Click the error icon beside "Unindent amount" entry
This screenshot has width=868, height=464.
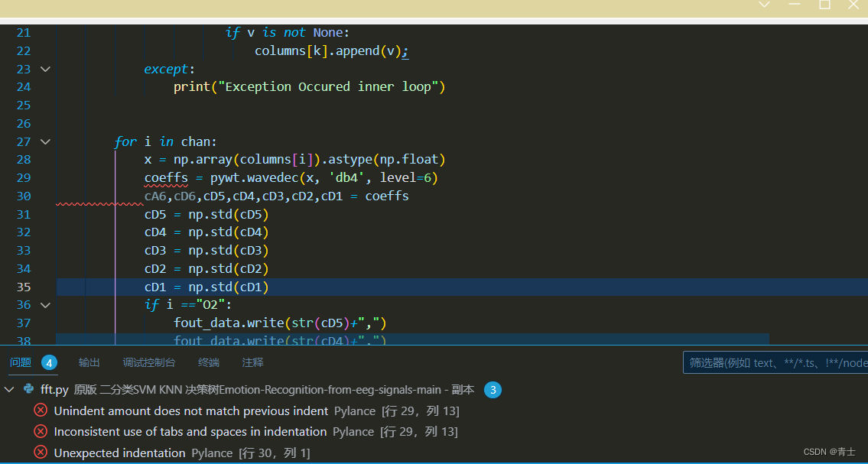tap(41, 410)
